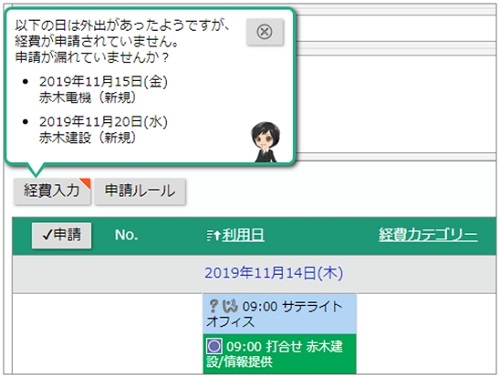Sort by 利用日 column link
Viewport: 500px width, 376px height.
243,235
